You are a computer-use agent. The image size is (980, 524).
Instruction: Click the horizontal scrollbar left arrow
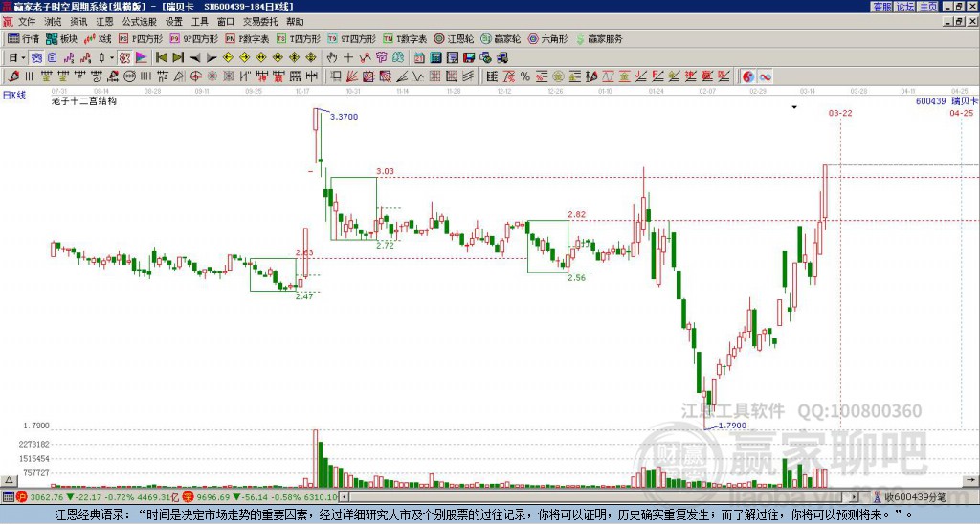tap(345, 497)
